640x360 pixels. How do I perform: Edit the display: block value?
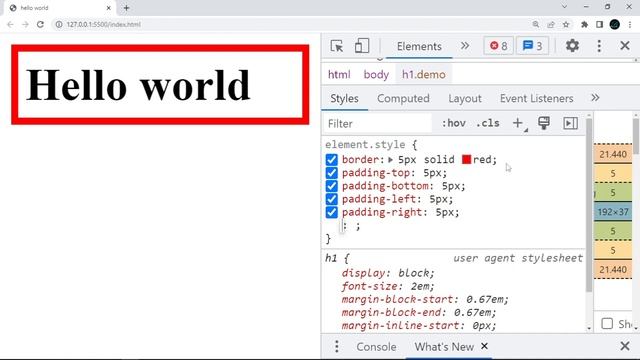click(413, 273)
